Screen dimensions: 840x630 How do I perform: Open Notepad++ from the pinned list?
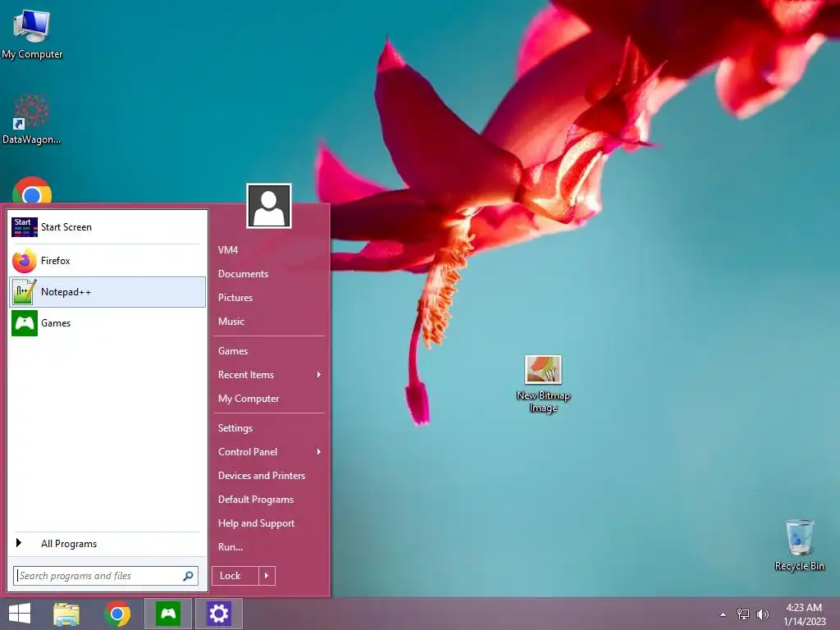coord(107,292)
